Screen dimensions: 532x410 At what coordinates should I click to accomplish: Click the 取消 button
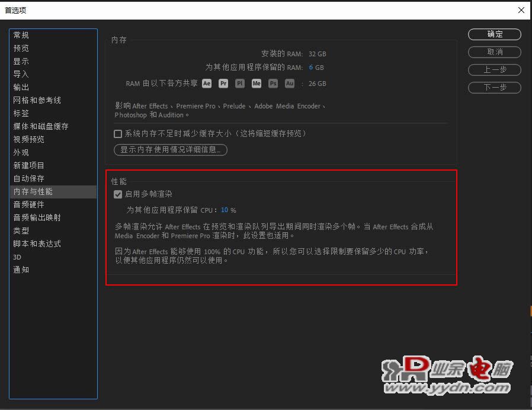click(495, 52)
